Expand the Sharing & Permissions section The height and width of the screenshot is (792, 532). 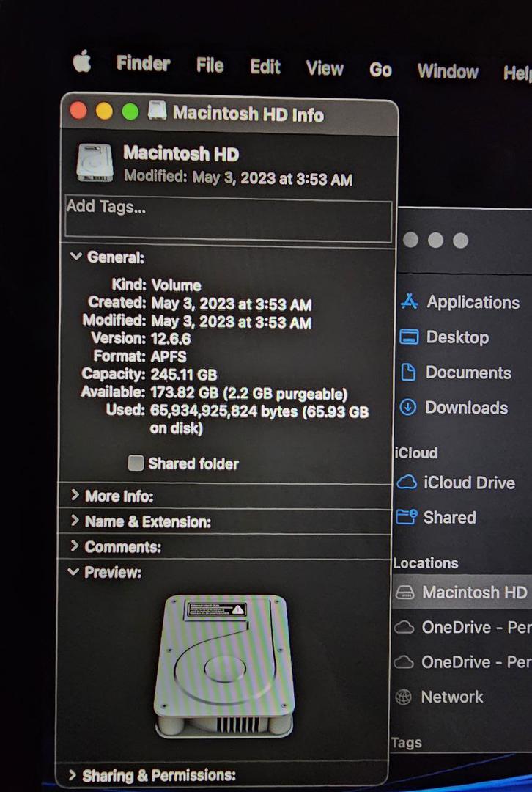[72, 775]
